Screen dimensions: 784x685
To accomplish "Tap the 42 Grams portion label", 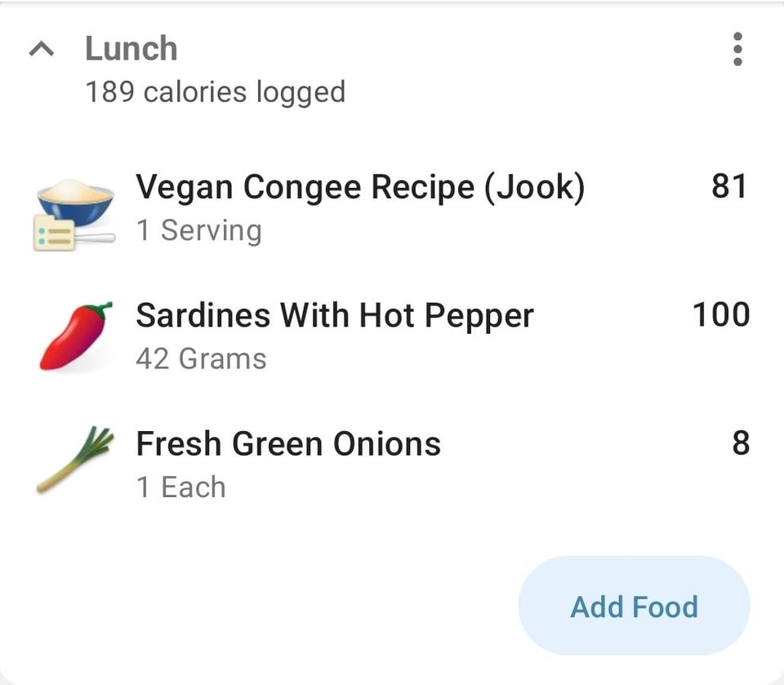I will point(201,358).
